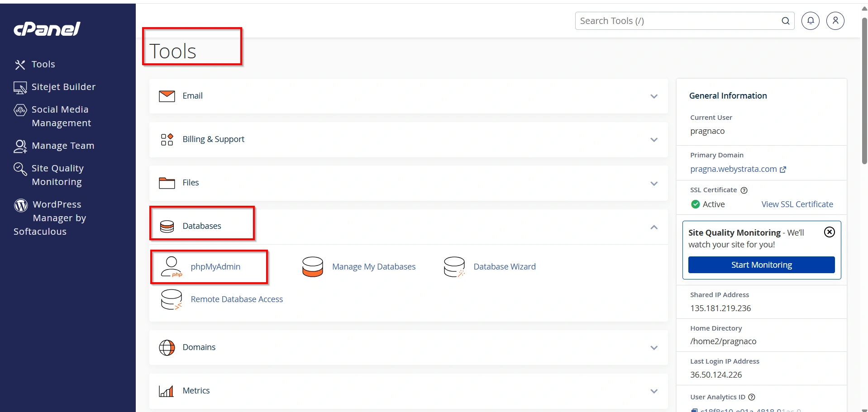This screenshot has width=868, height=412.
Task: Click the search magnifier icon
Action: (x=786, y=21)
